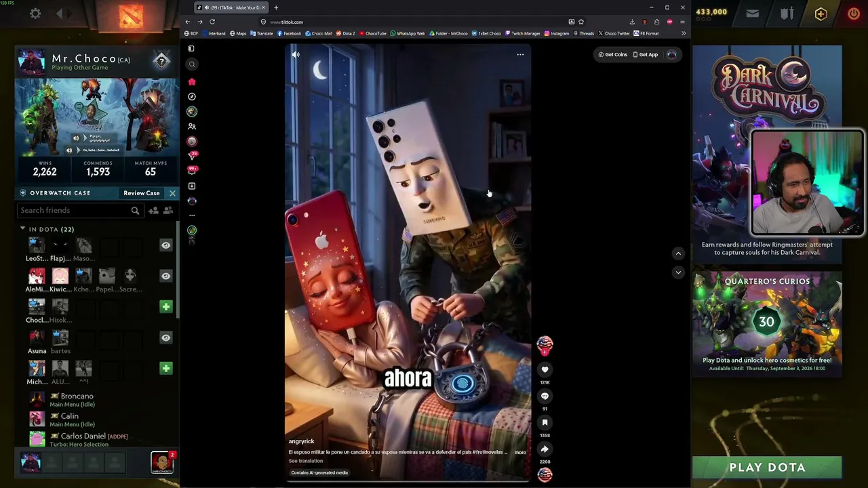Open the browser hamburger menu
Screen dimensions: 868x488
682,22
